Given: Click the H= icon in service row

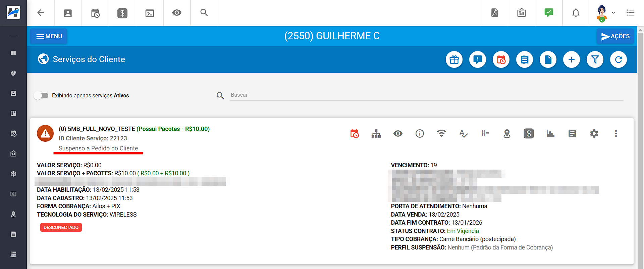Looking at the screenshot, I should (485, 133).
